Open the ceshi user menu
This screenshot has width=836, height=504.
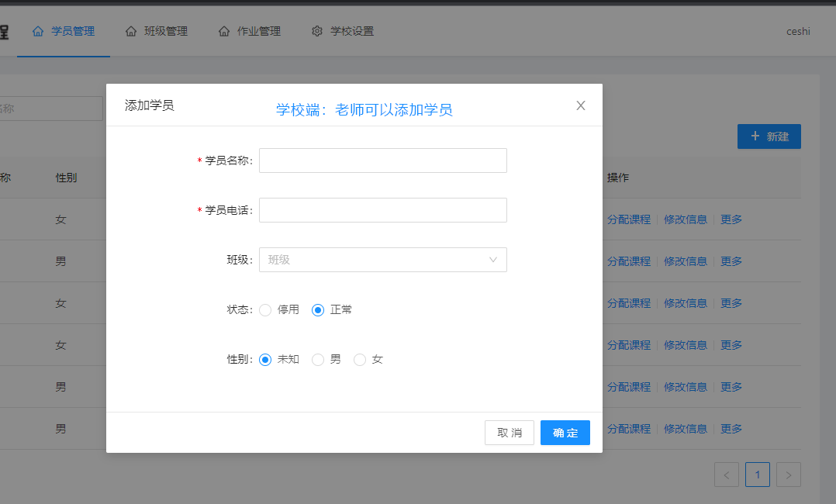[x=798, y=32]
